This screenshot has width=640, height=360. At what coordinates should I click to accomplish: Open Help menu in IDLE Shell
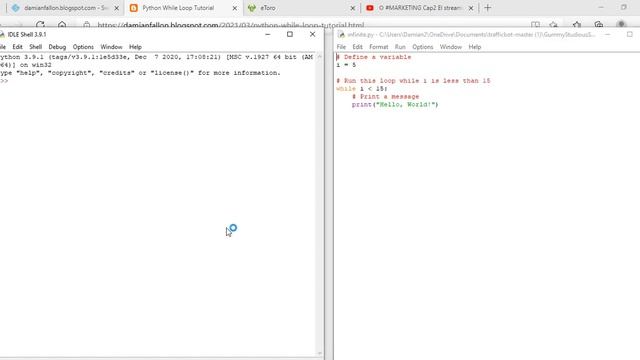click(x=135, y=47)
